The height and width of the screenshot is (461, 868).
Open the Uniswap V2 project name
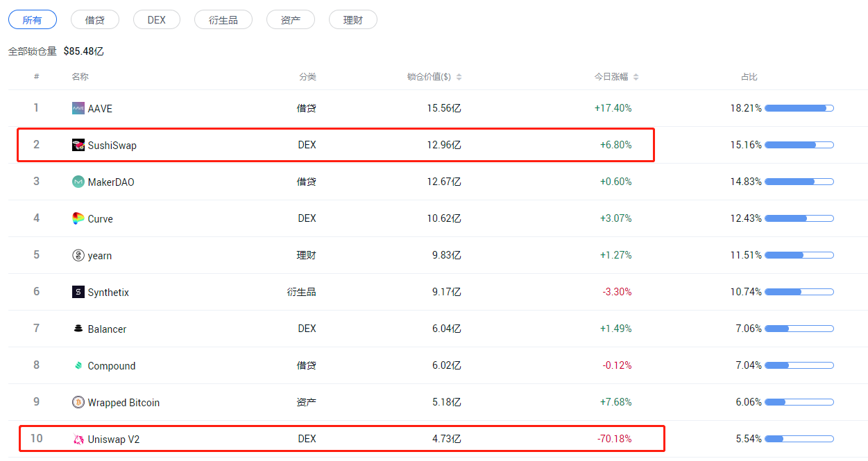coord(114,440)
